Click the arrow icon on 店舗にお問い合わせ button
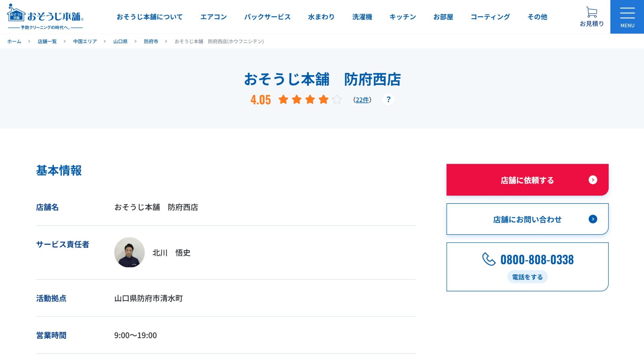The width and height of the screenshot is (644, 356). click(x=593, y=219)
